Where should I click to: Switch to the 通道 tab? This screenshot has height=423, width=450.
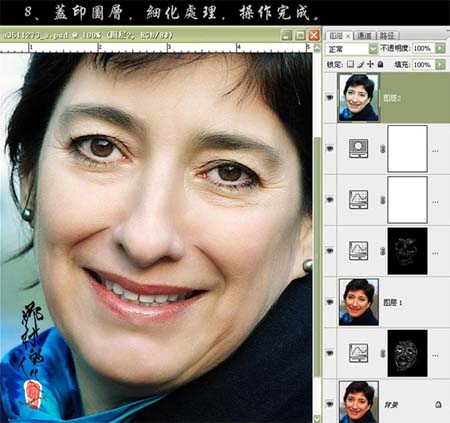point(364,36)
